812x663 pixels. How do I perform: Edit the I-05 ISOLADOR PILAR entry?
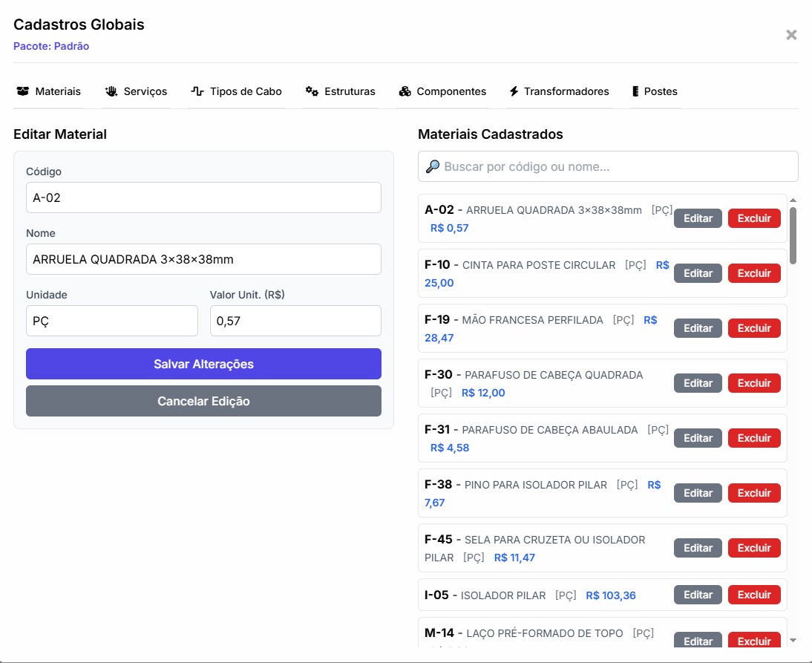(697, 594)
